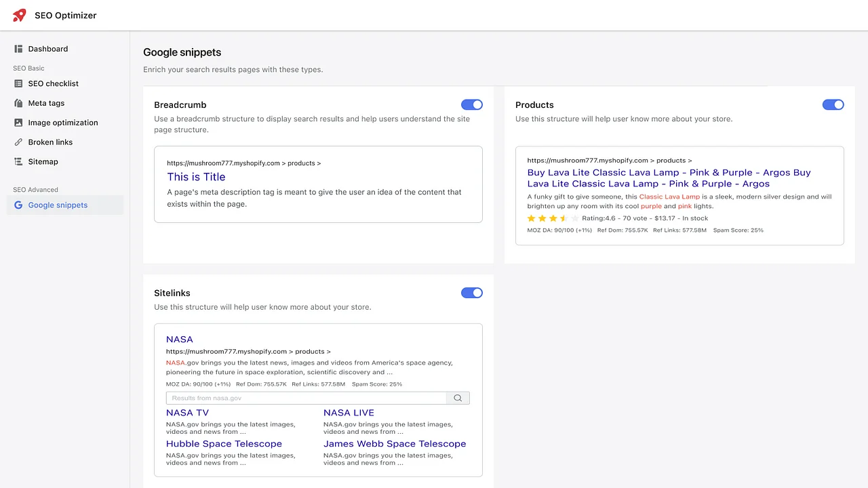Open the This is Title breadcrumb link
Viewport: 868px width, 488px height.
(196, 177)
